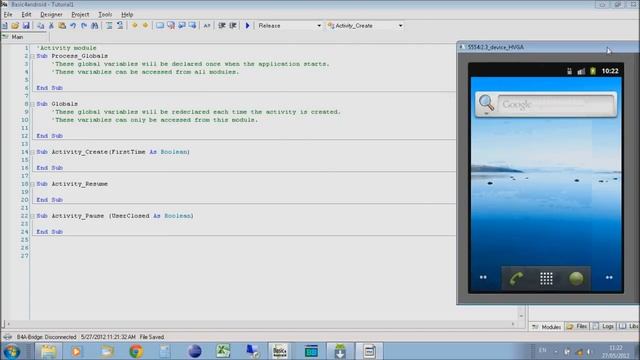The height and width of the screenshot is (360, 640).
Task: Collapse the Sub Activity_Create code block
Action: tap(33, 152)
